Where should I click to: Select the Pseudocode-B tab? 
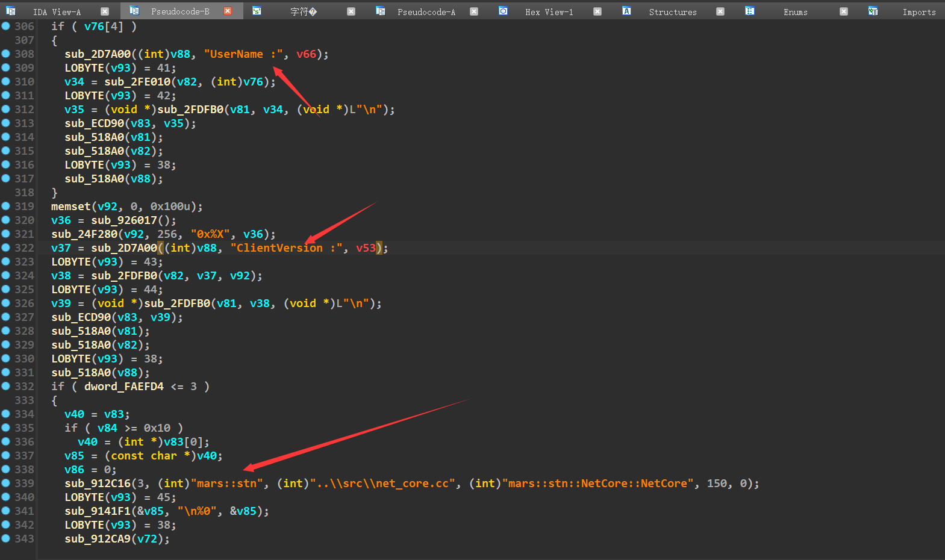point(180,11)
